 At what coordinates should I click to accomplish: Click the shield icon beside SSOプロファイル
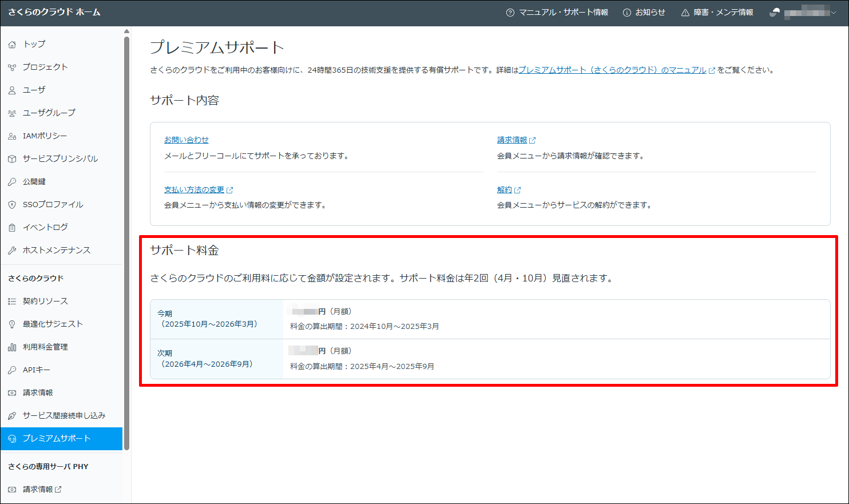[12, 205]
